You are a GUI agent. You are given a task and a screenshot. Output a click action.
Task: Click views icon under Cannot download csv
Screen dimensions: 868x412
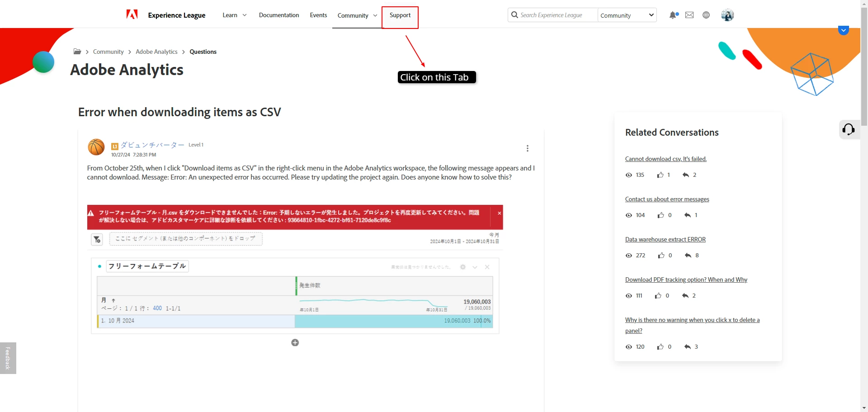click(x=629, y=175)
